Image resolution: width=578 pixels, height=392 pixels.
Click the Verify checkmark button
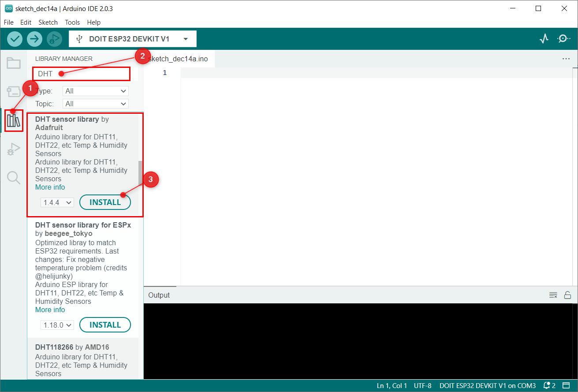click(15, 39)
